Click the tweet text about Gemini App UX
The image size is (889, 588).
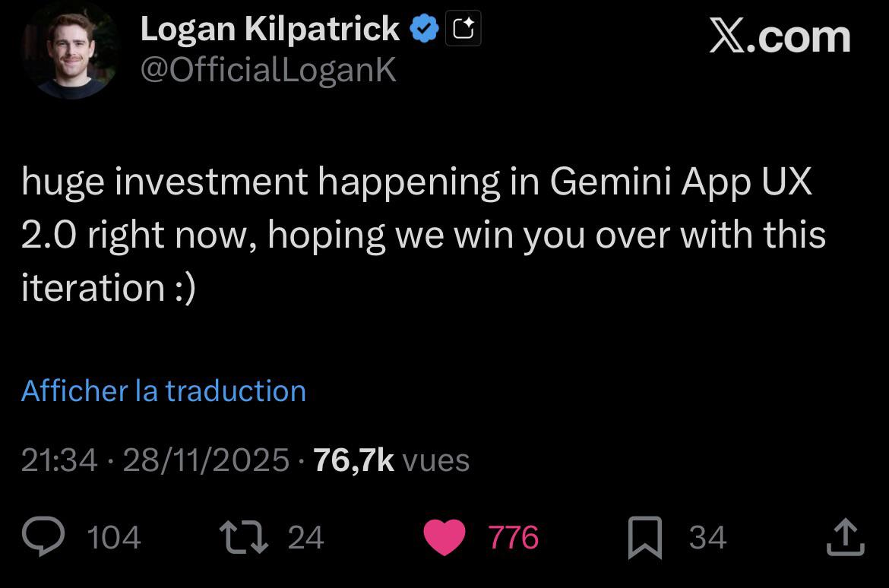tap(422, 234)
